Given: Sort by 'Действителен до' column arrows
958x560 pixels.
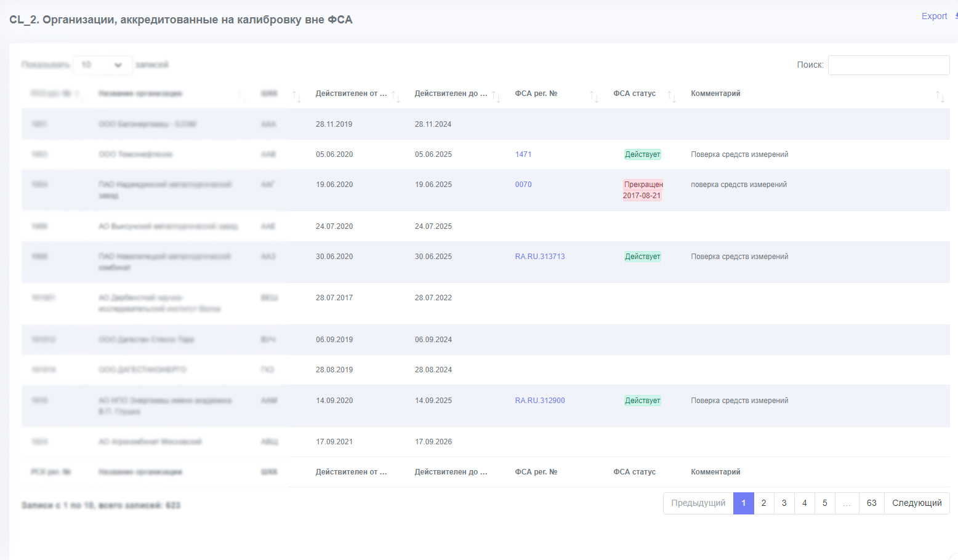Looking at the screenshot, I should point(496,97).
